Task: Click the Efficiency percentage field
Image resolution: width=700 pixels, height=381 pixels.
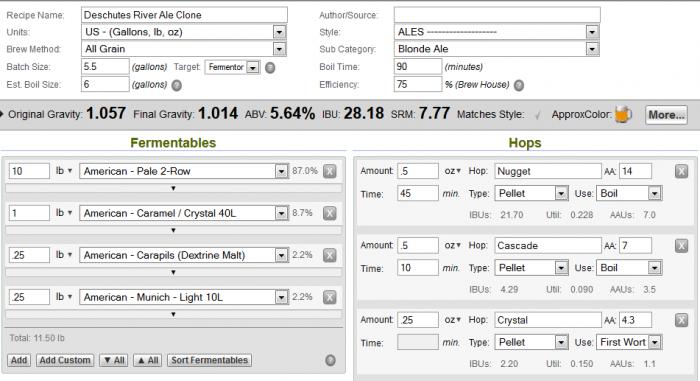Action: click(418, 84)
